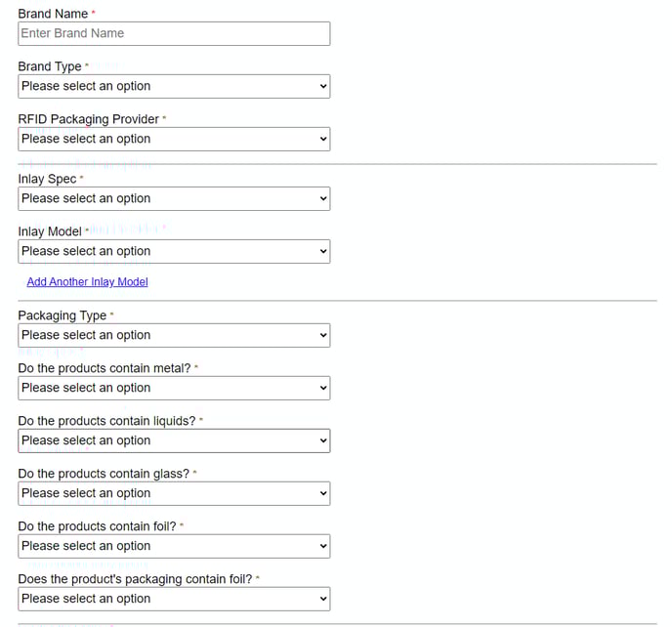The width and height of the screenshot is (672, 627).
Task: Click the 'Do the products contain liquids?' label
Action: (106, 421)
